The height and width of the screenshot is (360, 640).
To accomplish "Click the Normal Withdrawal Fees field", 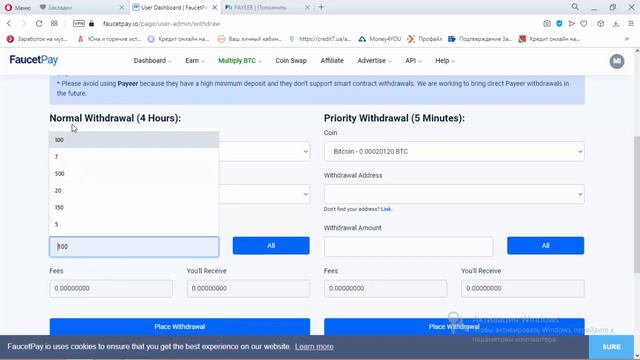I will tap(111, 288).
